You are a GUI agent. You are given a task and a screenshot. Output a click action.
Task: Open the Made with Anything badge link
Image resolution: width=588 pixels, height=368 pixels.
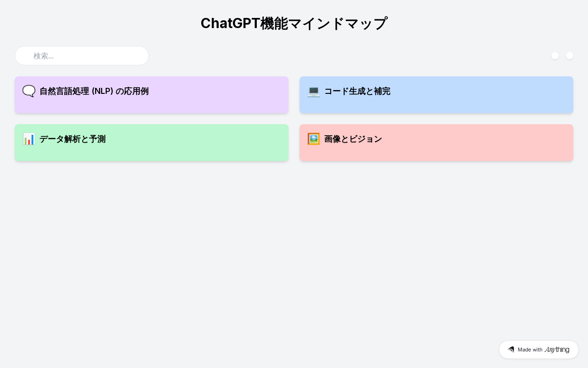(539, 350)
